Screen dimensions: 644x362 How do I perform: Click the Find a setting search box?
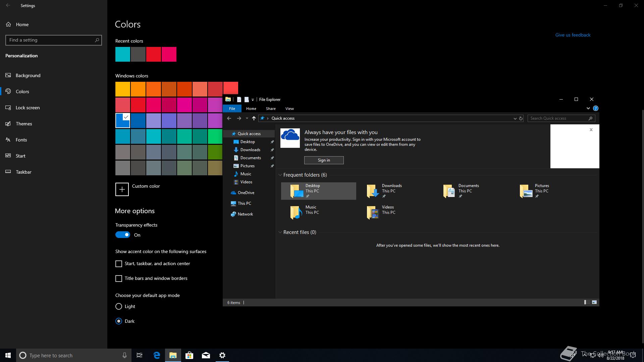[54, 40]
